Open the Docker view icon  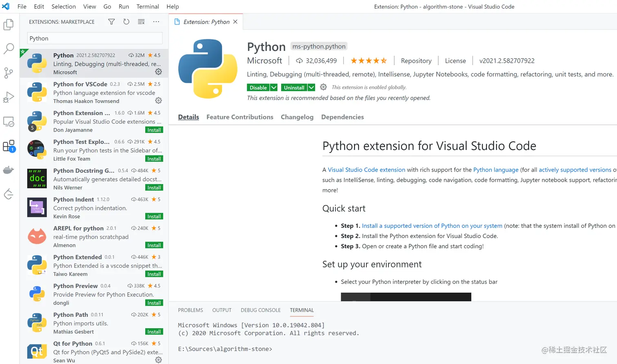[9, 170]
